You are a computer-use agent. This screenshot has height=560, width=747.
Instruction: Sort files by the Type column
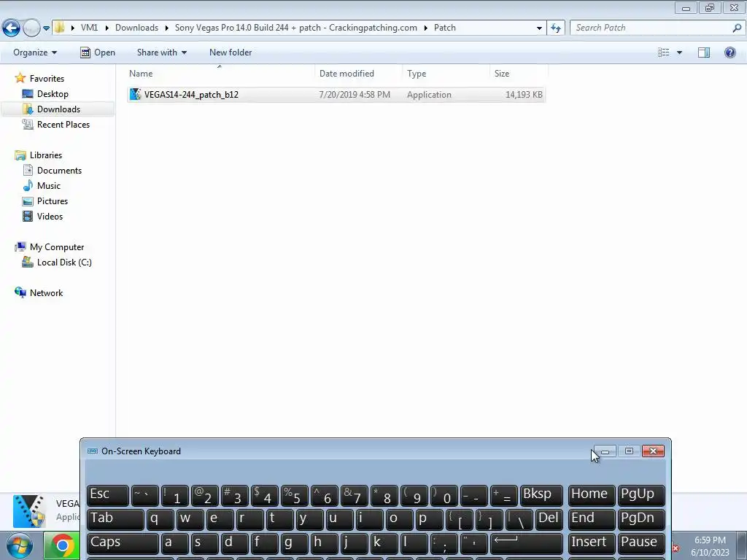point(446,74)
